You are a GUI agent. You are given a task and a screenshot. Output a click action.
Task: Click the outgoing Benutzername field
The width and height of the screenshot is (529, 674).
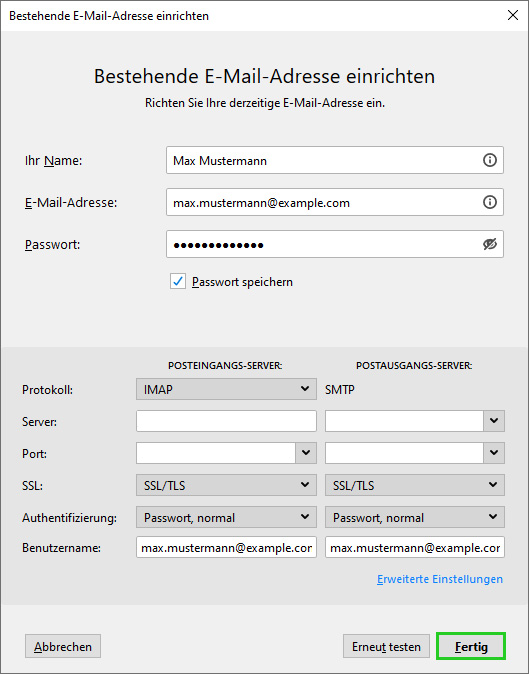pos(415,547)
